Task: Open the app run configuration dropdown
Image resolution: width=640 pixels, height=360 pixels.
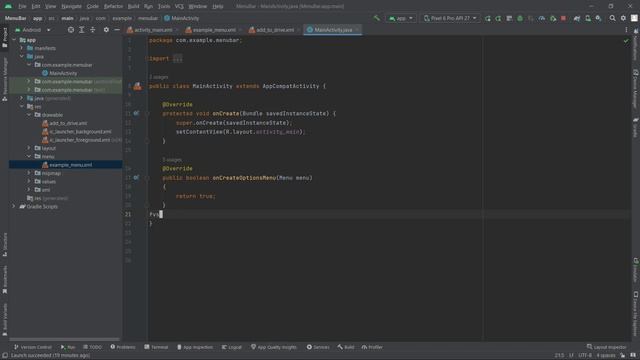Action: pos(400,18)
